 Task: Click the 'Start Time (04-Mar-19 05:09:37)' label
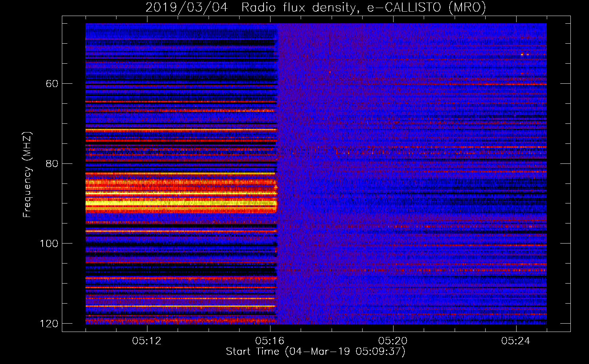tap(316, 352)
